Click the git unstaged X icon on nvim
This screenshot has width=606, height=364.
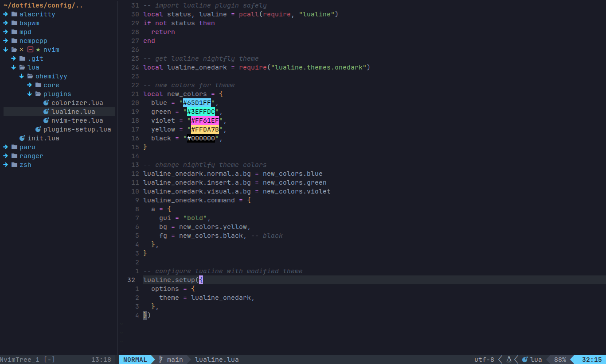pos(22,50)
